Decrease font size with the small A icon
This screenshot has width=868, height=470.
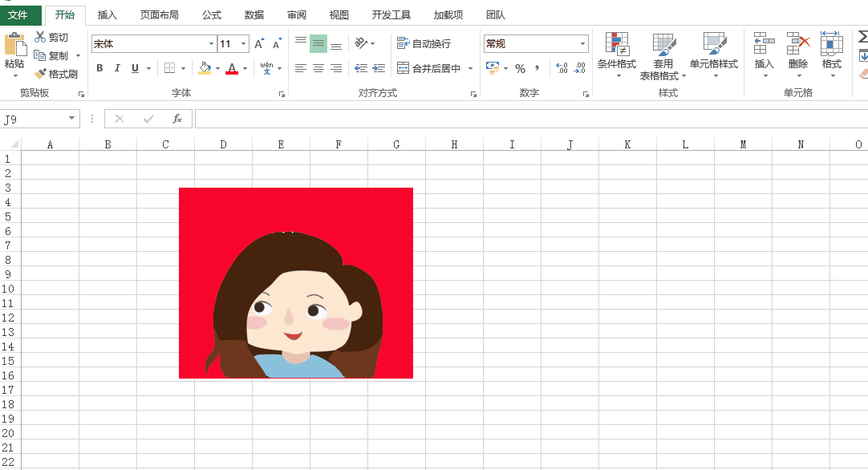coord(277,44)
